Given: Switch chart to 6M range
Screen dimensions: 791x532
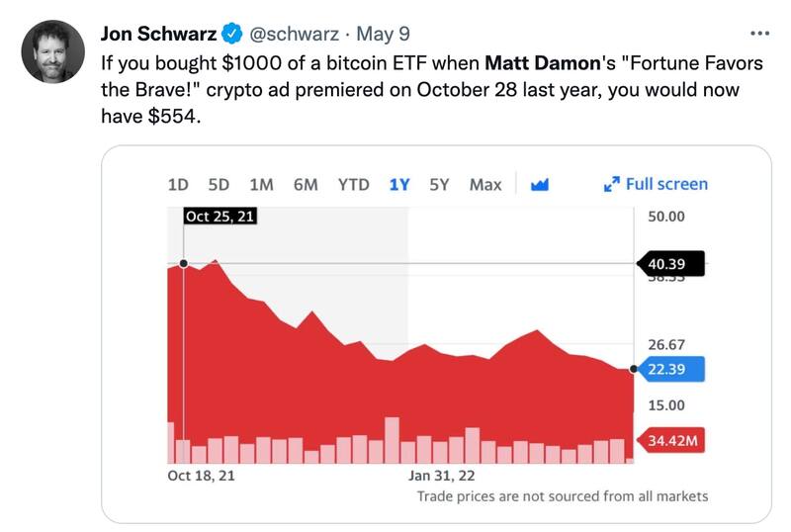Looking at the screenshot, I should point(306,184).
